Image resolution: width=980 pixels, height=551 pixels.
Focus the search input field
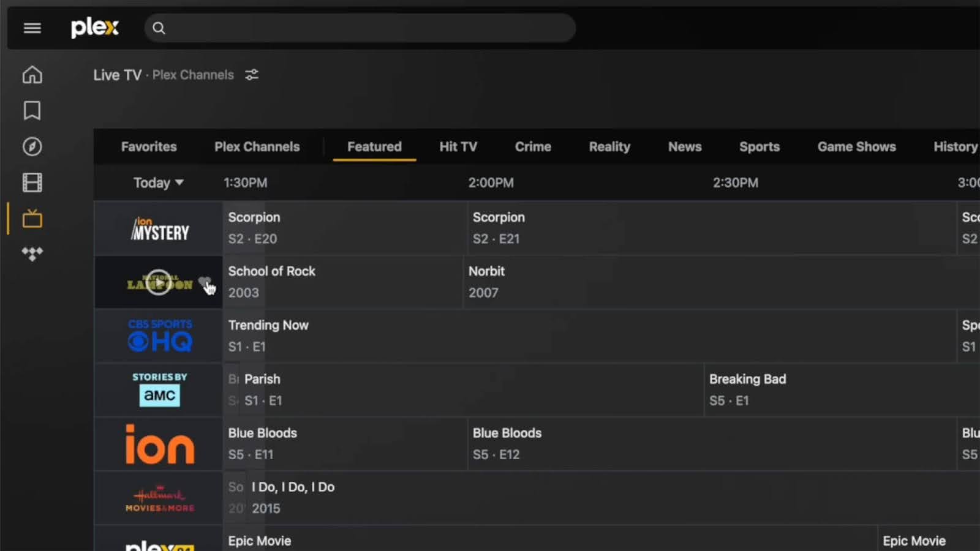click(360, 28)
